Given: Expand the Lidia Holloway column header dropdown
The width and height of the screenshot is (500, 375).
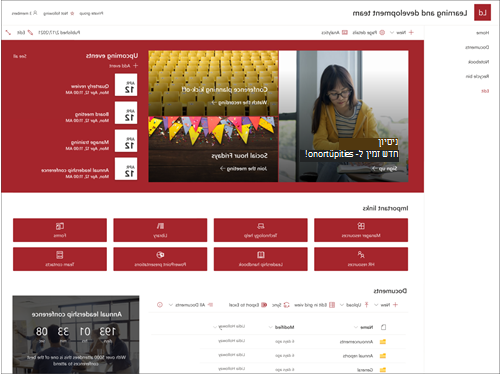Looking at the screenshot, I should (215, 327).
